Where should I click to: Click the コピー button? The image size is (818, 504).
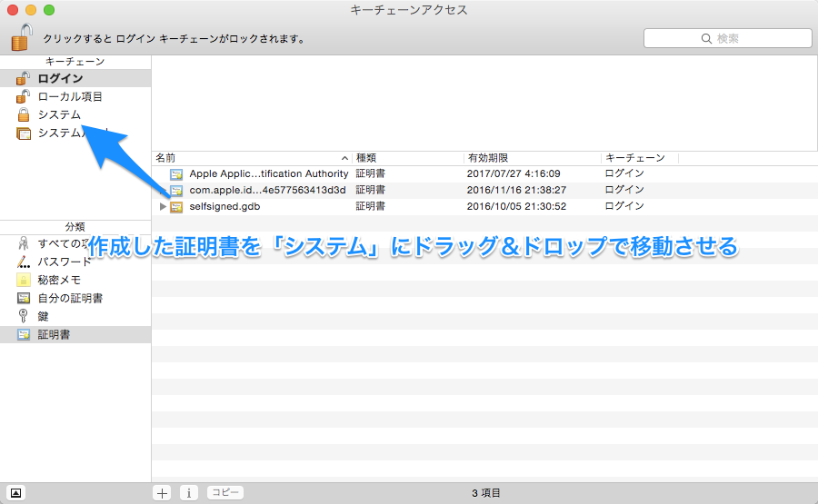(225, 492)
